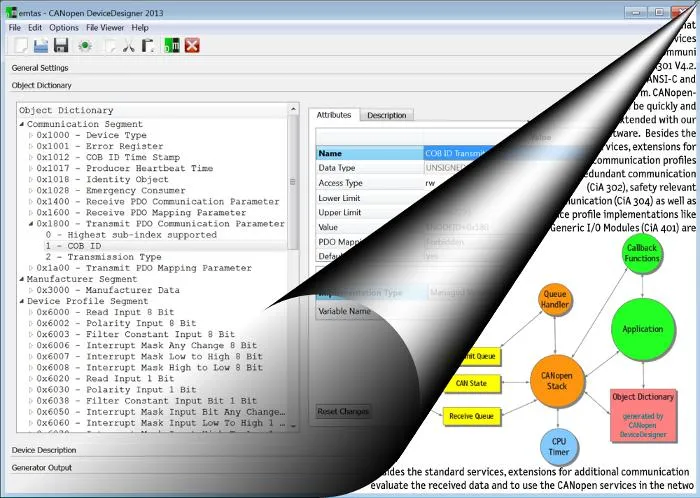Click the Upper Limit attribute label
This screenshot has height=498, width=700.
339,212
